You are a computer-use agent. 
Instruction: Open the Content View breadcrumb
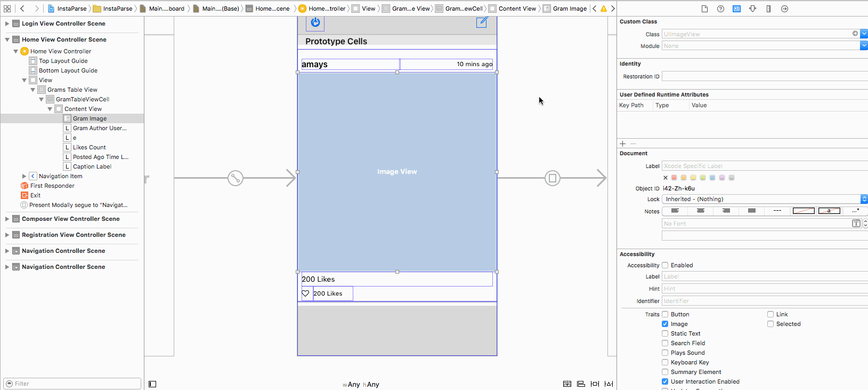pyautogui.click(x=513, y=9)
